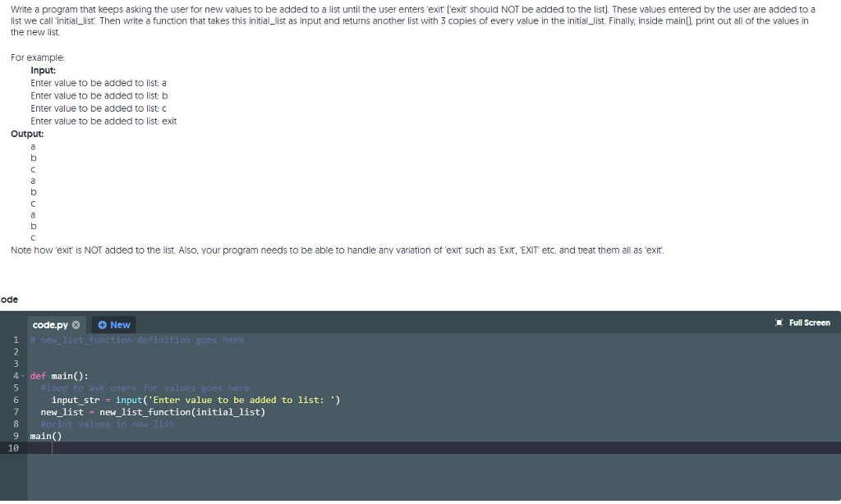Select line number 1 in the gutter

[16, 340]
